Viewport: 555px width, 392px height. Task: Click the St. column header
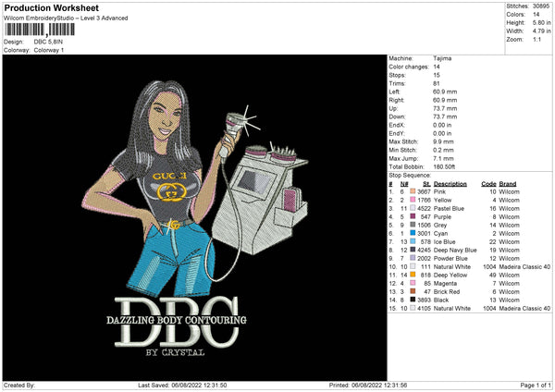(x=426, y=184)
